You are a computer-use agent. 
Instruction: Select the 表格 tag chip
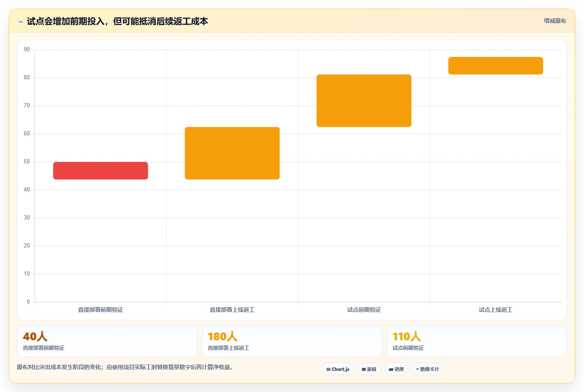click(x=369, y=369)
